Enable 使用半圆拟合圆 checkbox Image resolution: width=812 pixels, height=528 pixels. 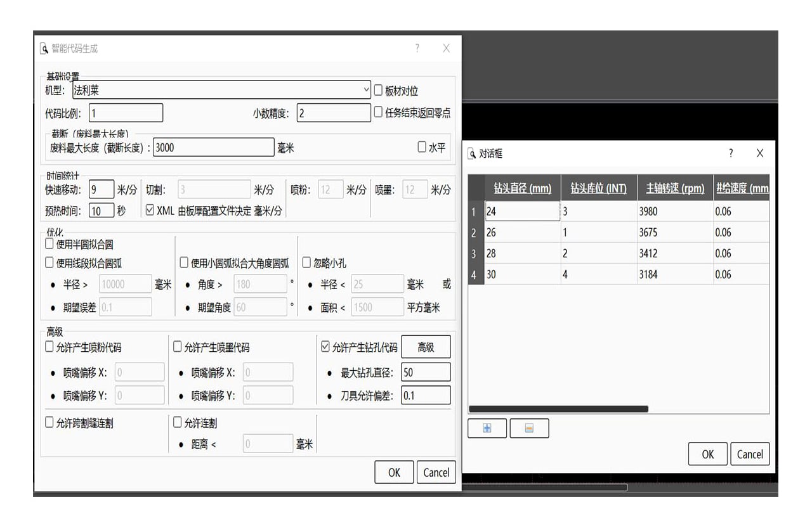pos(49,244)
